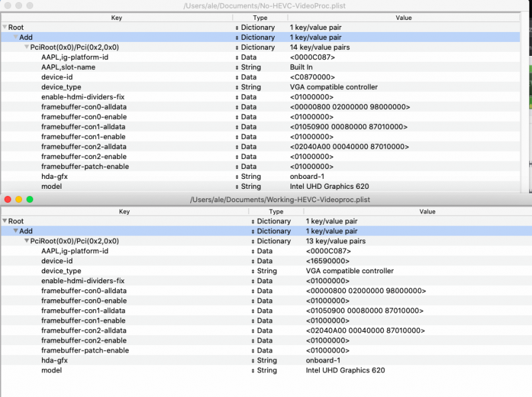532x397 pixels.
Task: Click Type column header in Working-HEVC window
Action: pos(275,211)
